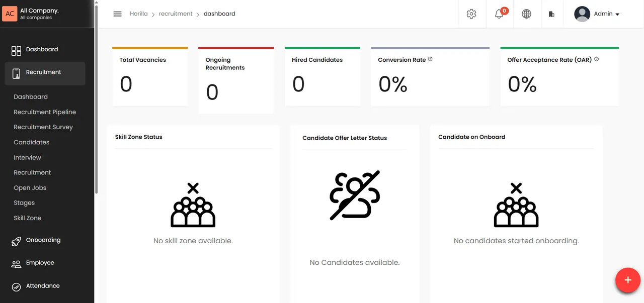644x303 pixels.
Task: Click the Total Vacancies card
Action: [x=150, y=76]
